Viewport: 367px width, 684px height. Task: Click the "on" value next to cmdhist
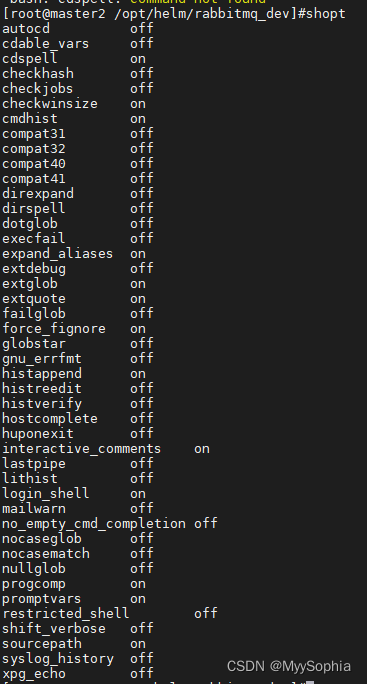pos(138,119)
